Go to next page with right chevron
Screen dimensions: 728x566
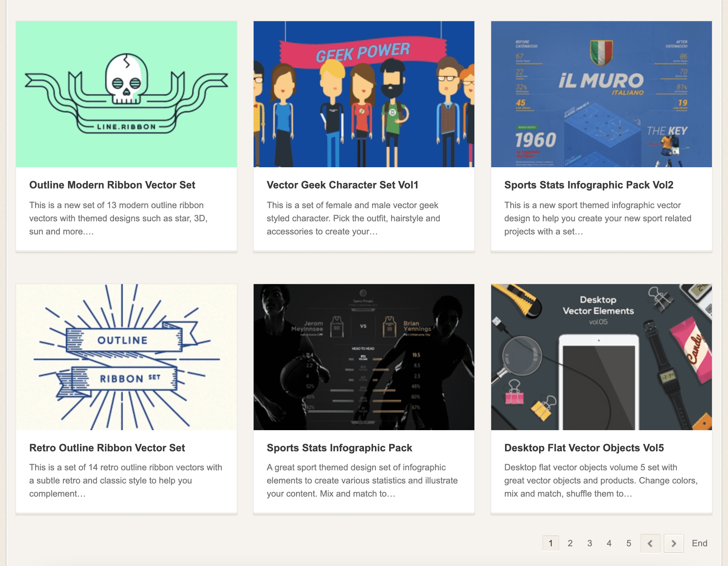coord(674,543)
